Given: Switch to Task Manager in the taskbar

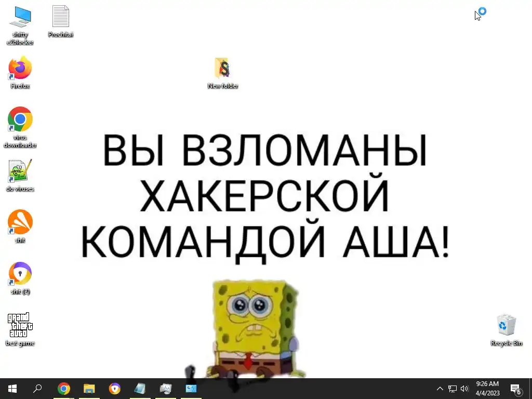Looking at the screenshot, I should pos(166,389).
